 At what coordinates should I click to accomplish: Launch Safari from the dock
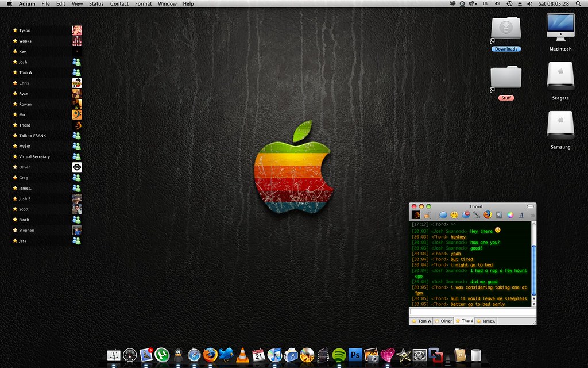(x=194, y=355)
